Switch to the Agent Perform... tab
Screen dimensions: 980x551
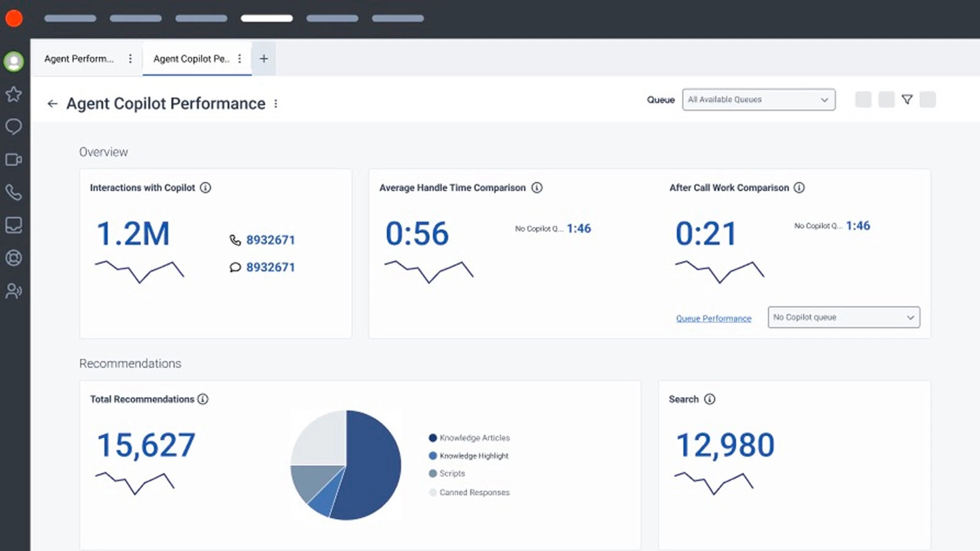coord(79,59)
